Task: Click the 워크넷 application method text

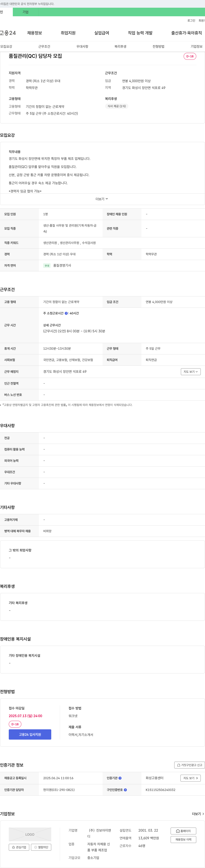Action: click(73, 716)
